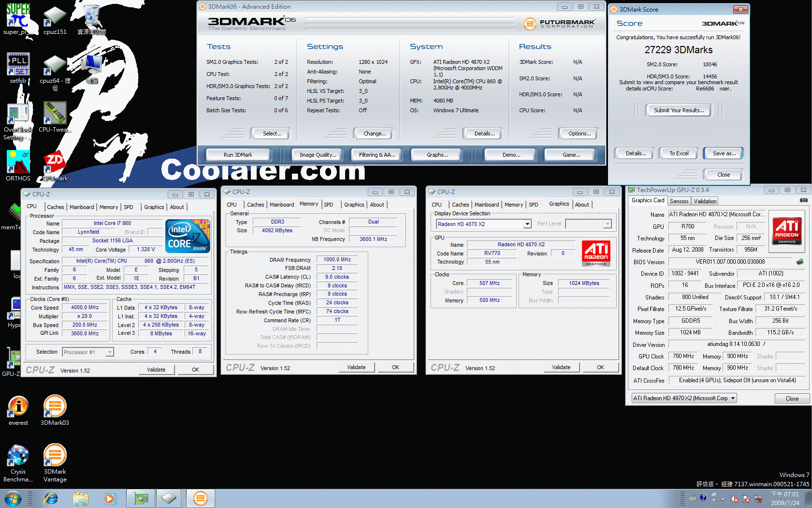Switch to the CPU-Z taskbar button
The height and width of the screenshot is (508, 812).
coord(169,498)
